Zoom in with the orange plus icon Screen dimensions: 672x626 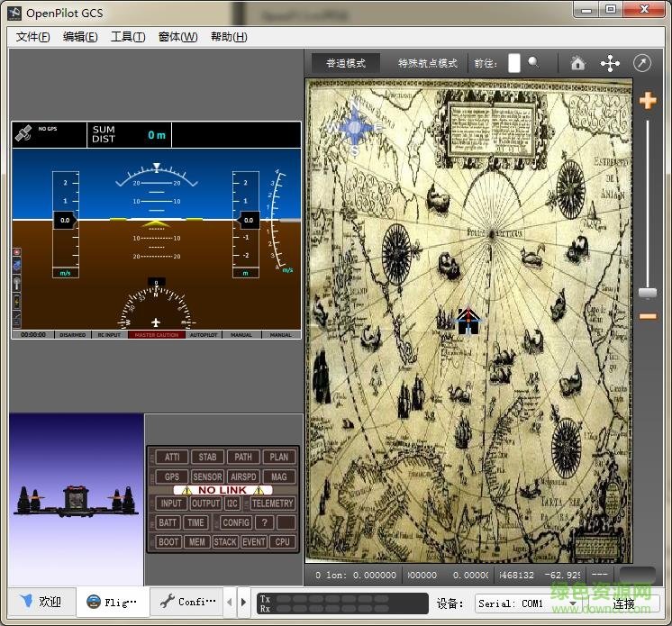[648, 101]
